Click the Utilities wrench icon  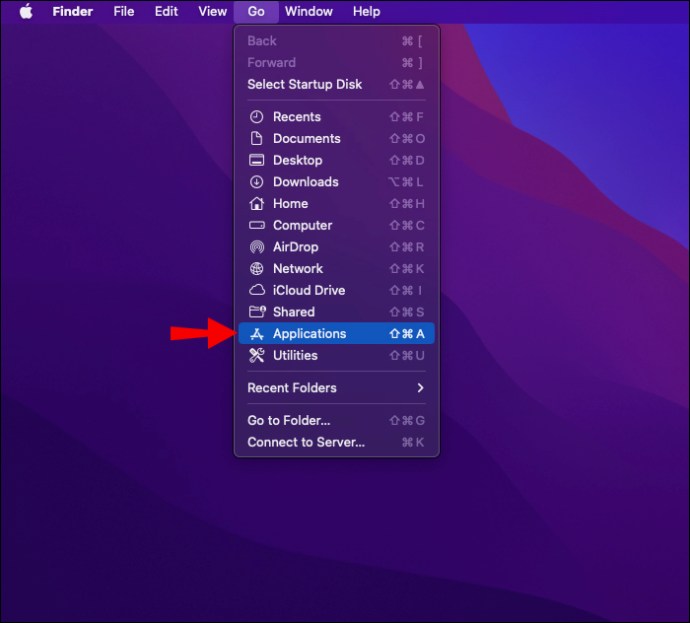coord(257,355)
